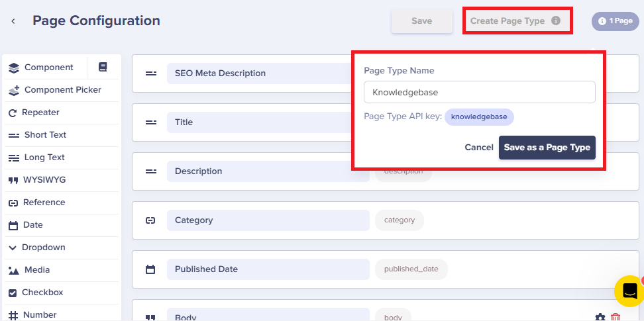The height and width of the screenshot is (321, 644).
Task: Click the info icon beside Create Page Type
Action: [x=556, y=21]
